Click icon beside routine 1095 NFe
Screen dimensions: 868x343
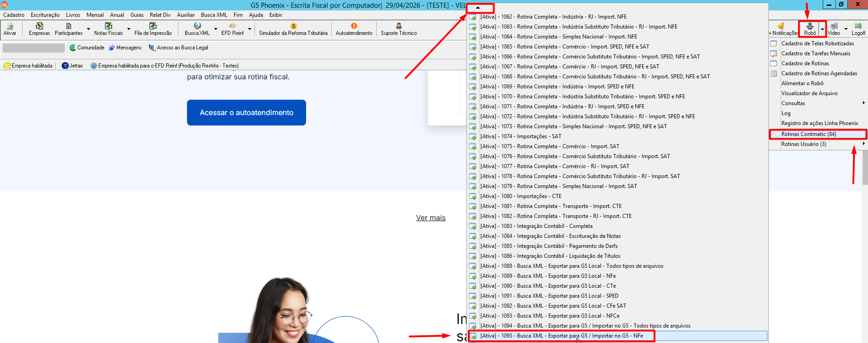click(473, 336)
